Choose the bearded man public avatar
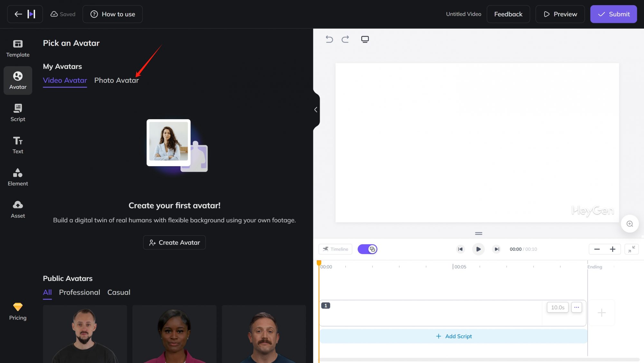 coord(85,334)
